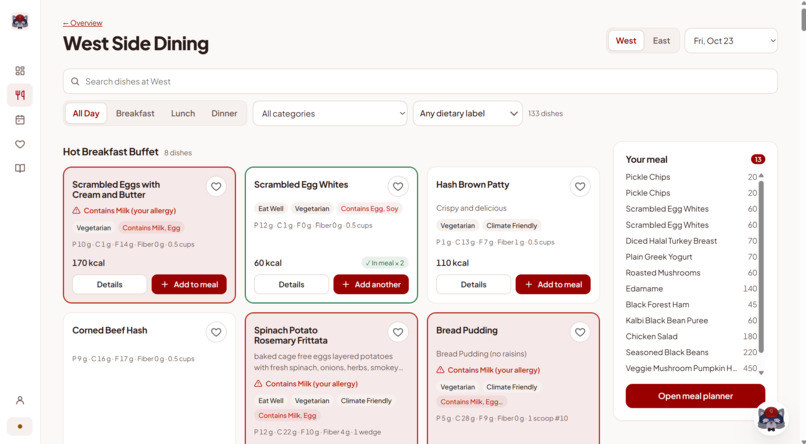The width and height of the screenshot is (806, 444).
Task: Click the raccoon logo at top left
Action: 20,21
